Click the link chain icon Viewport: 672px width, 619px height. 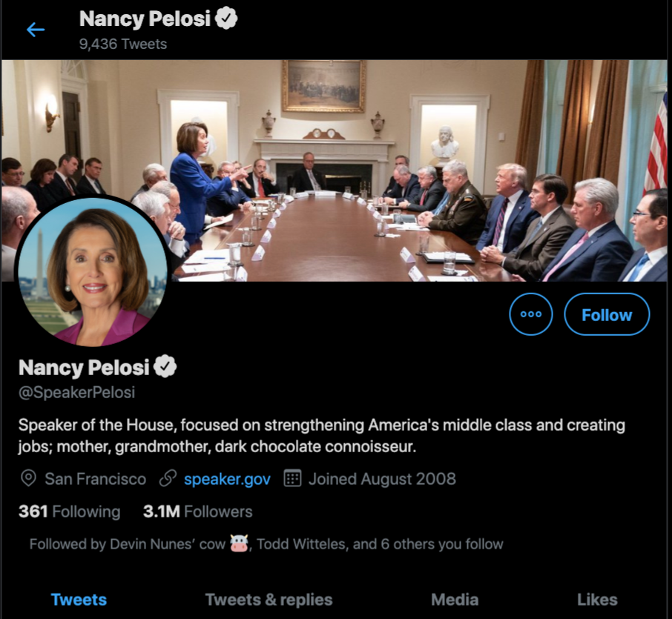point(168,478)
